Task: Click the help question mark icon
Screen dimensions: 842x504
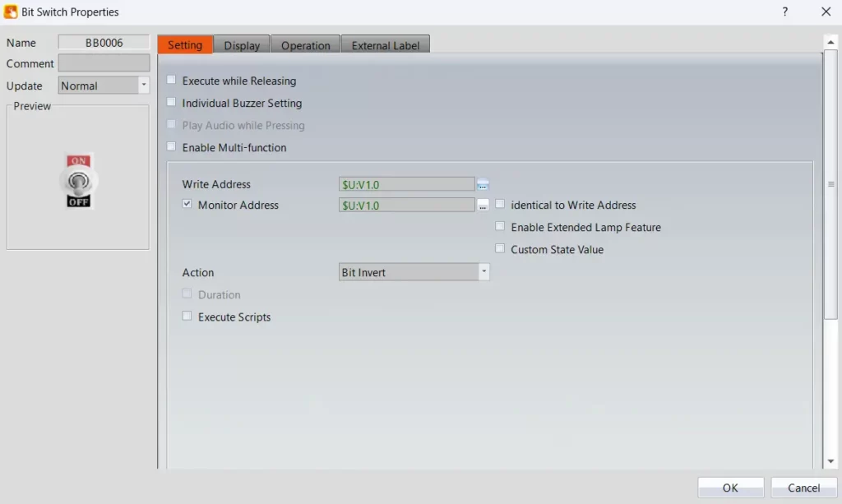Action: pos(784,12)
